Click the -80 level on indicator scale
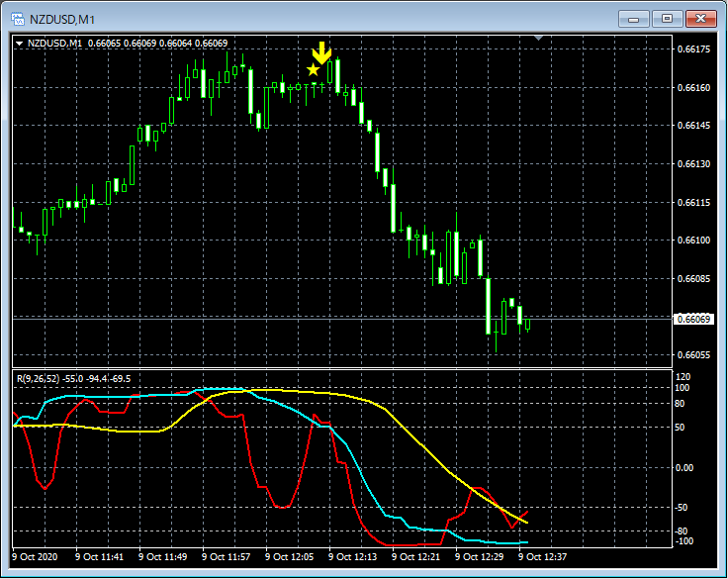The width and height of the screenshot is (728, 579). (x=682, y=531)
